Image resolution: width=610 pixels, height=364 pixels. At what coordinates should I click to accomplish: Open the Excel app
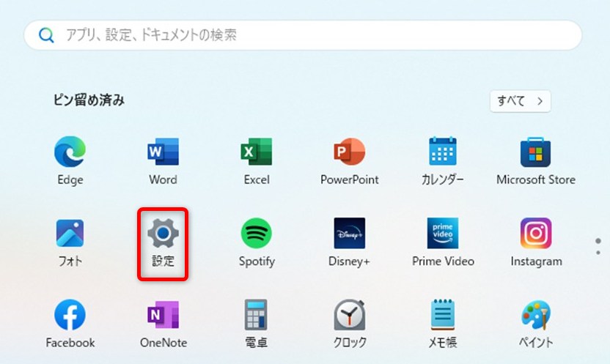257,160
